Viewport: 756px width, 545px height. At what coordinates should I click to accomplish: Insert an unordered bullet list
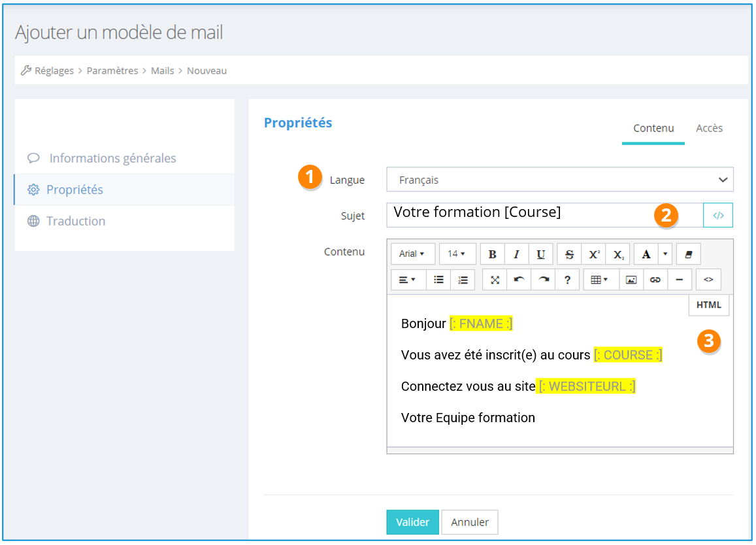click(x=438, y=280)
